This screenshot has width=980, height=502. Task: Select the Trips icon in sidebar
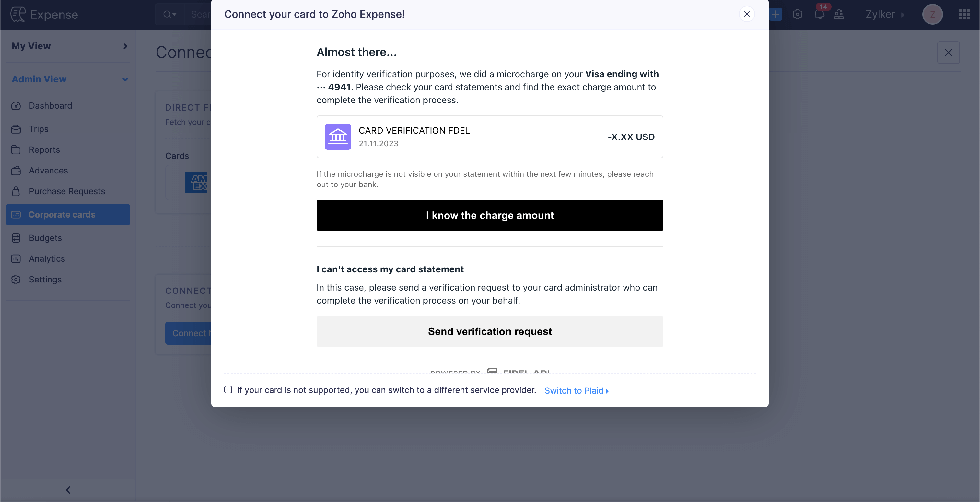(x=16, y=129)
